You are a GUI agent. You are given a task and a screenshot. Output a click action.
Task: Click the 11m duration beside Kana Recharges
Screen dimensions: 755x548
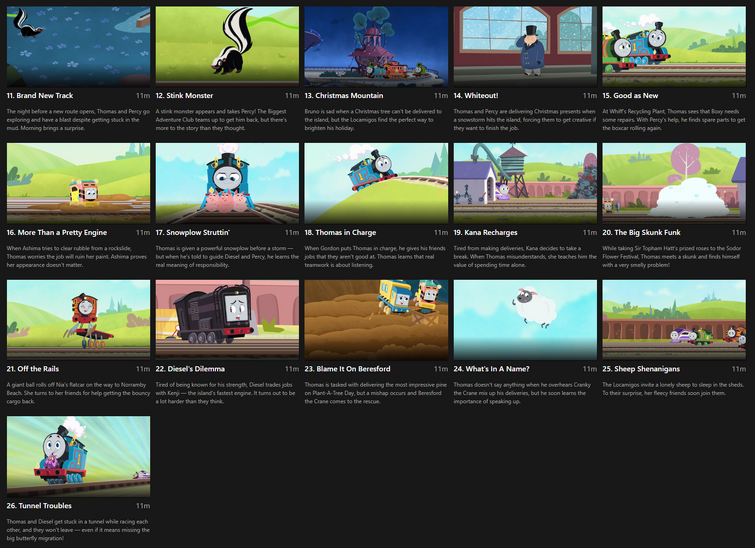590,233
